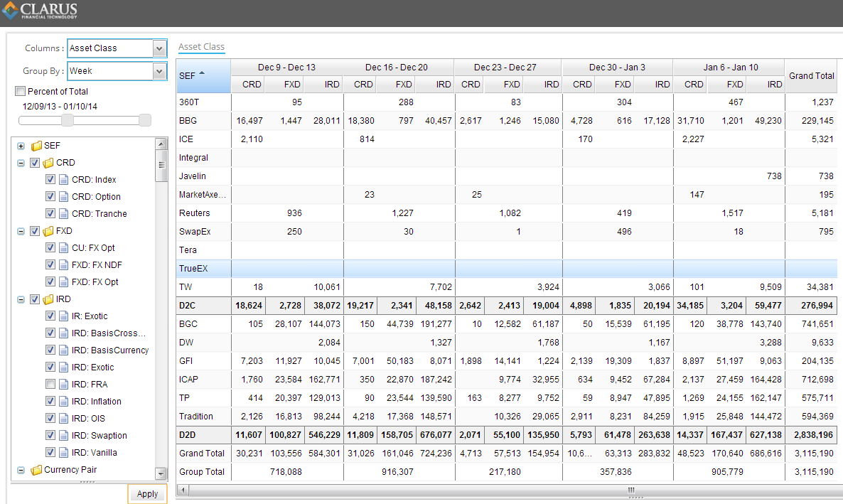Click the document icon beside CRD: Index

pyautogui.click(x=63, y=180)
